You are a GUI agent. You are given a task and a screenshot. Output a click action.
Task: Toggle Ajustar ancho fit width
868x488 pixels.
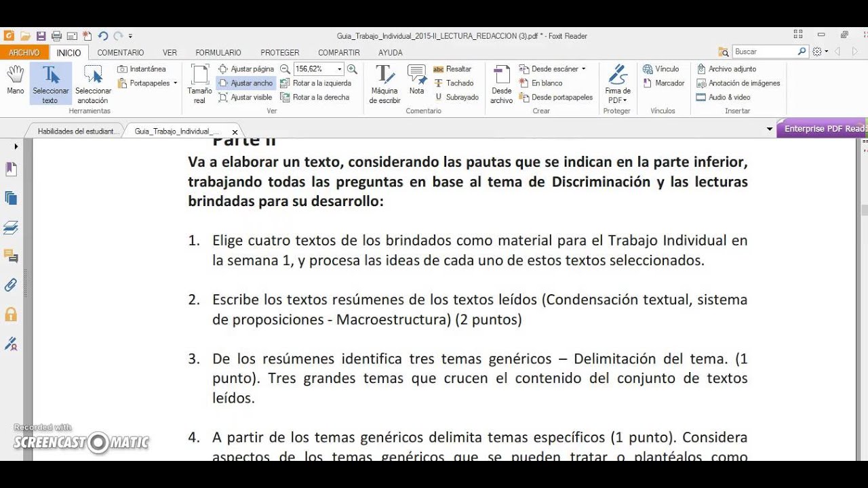coord(245,83)
